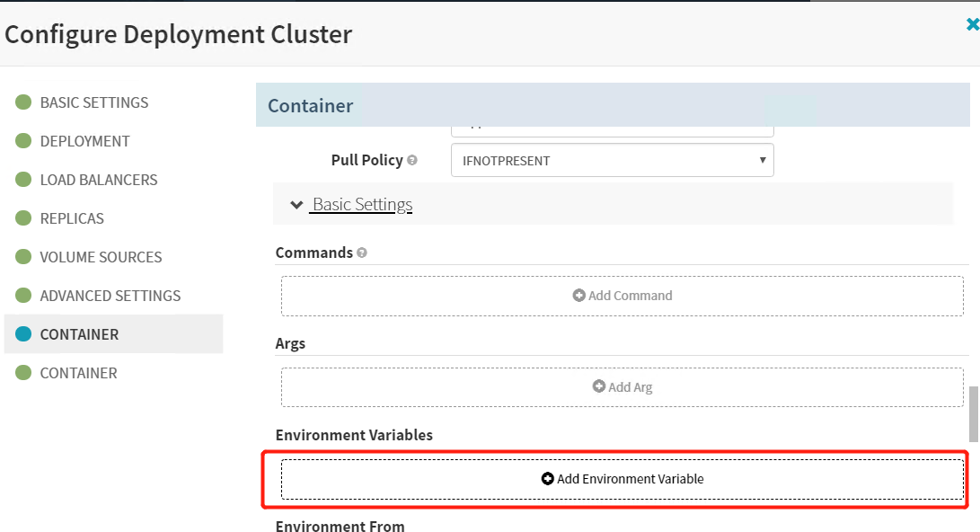The width and height of the screenshot is (980, 532).
Task: Select REPLICAS in the sidebar
Action: [72, 218]
